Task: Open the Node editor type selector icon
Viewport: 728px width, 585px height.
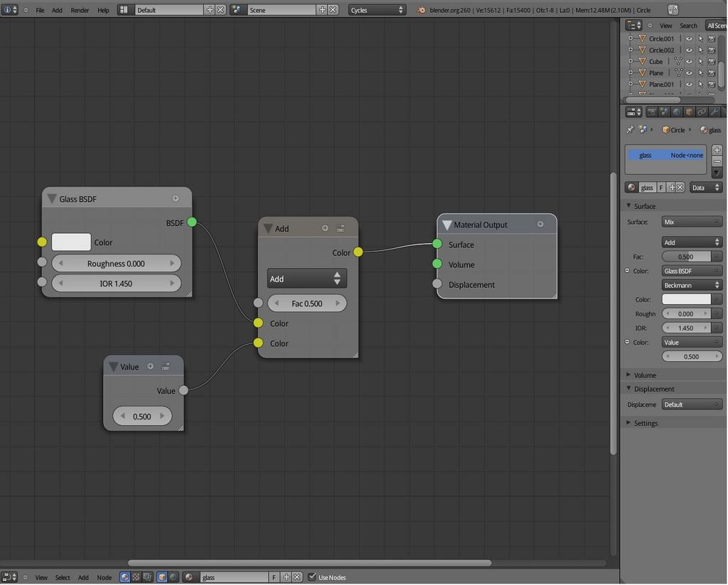Action: tap(9, 577)
